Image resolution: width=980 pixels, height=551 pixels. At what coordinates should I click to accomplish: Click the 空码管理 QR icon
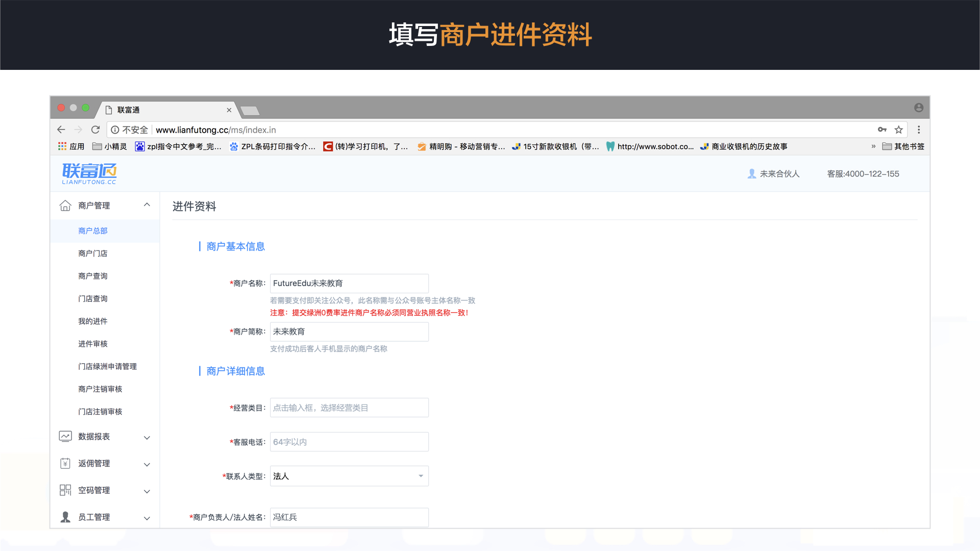tap(65, 490)
